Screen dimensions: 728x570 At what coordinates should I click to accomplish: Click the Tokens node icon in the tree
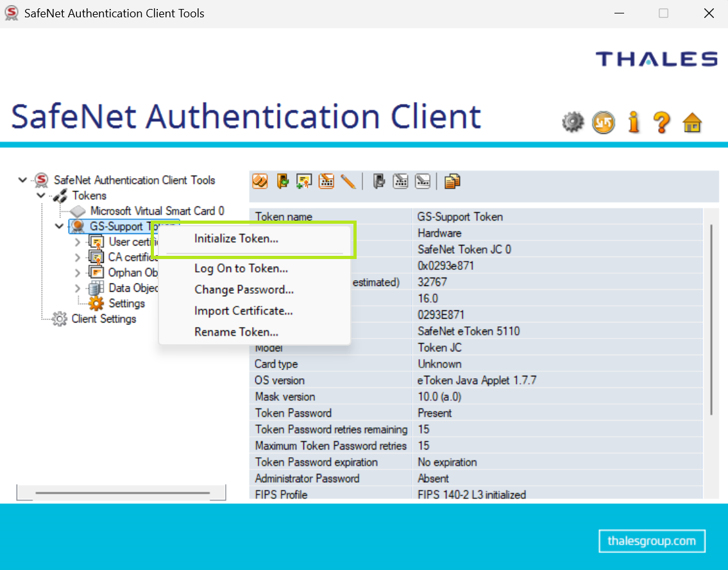coord(60,196)
